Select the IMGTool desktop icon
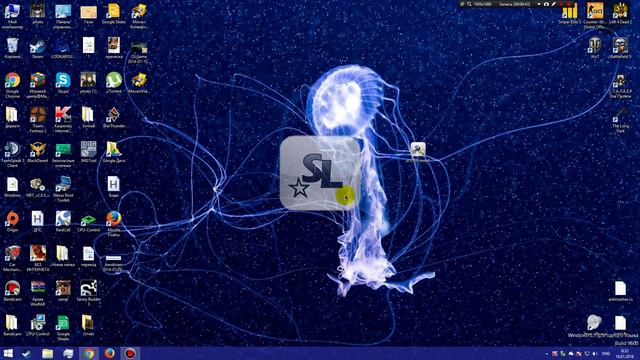The image size is (640, 360). 88,152
